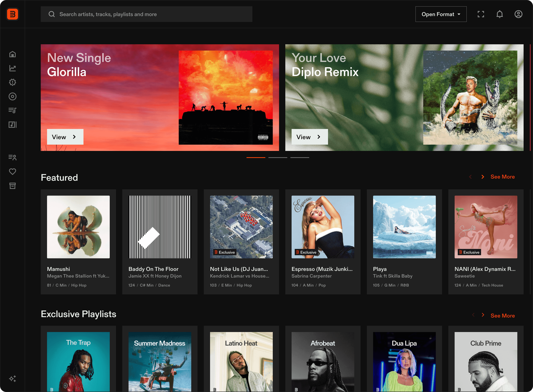Click the sparkle AI icon at bottom
This screenshot has width=533, height=392.
click(x=13, y=378)
